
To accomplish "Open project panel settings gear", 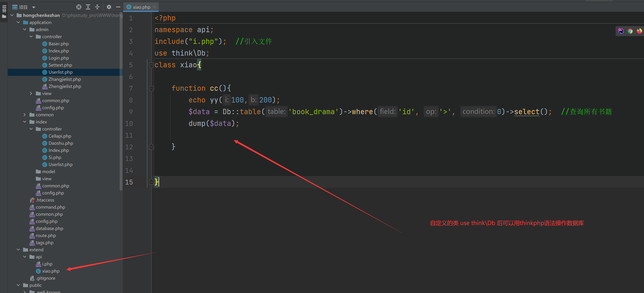I will (109, 7).
